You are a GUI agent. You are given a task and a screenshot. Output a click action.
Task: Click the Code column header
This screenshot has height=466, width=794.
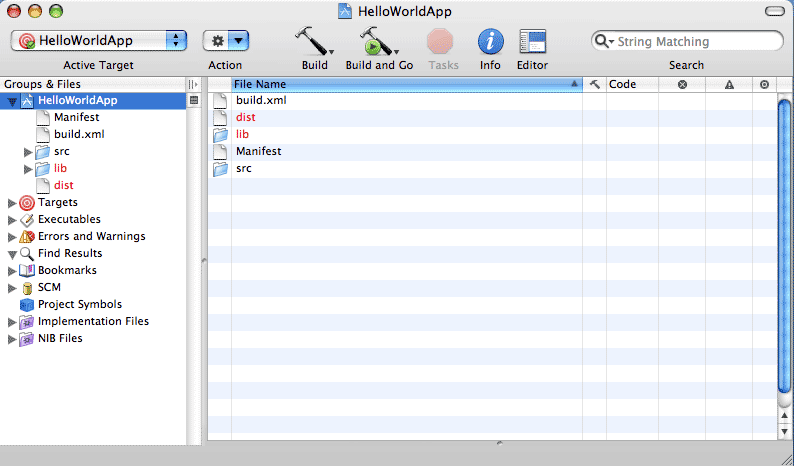point(632,85)
